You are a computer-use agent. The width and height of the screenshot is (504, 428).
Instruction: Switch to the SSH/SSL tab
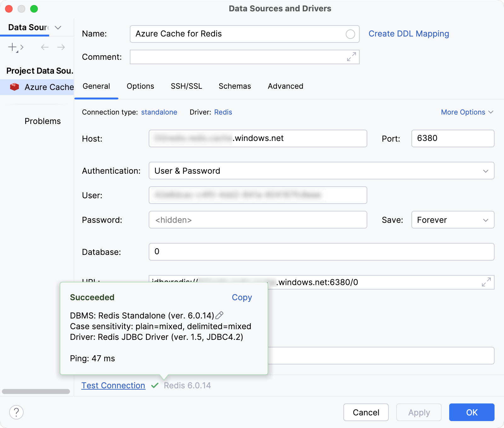tap(186, 86)
